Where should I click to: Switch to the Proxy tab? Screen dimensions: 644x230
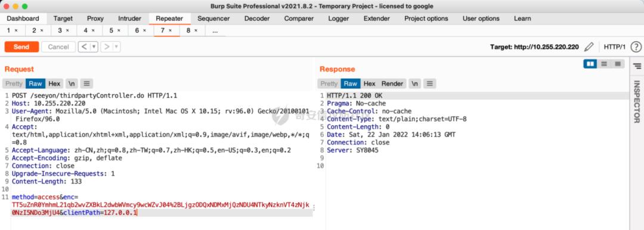coord(95,18)
